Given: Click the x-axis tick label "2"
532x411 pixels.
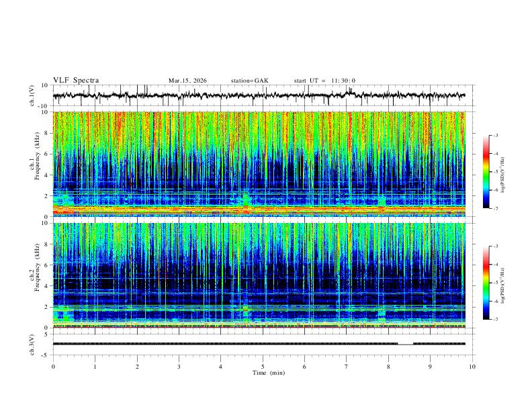Looking at the screenshot, I should click(137, 367).
